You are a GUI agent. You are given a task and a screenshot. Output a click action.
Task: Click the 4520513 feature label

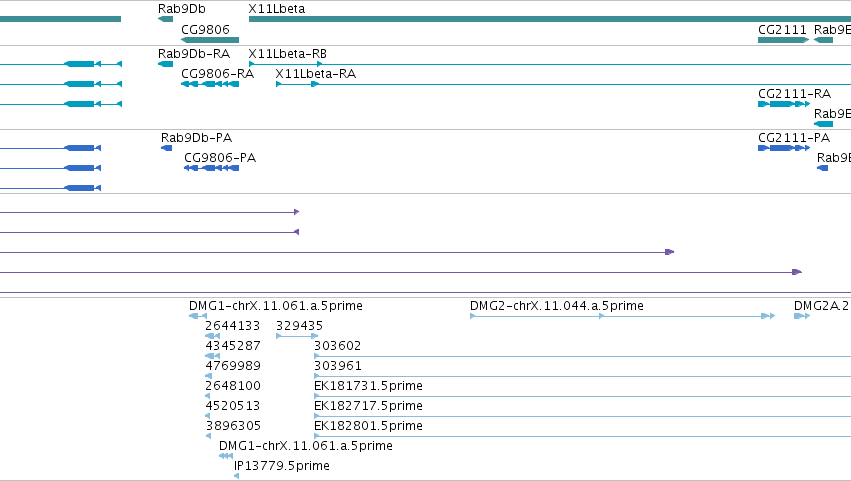point(233,406)
